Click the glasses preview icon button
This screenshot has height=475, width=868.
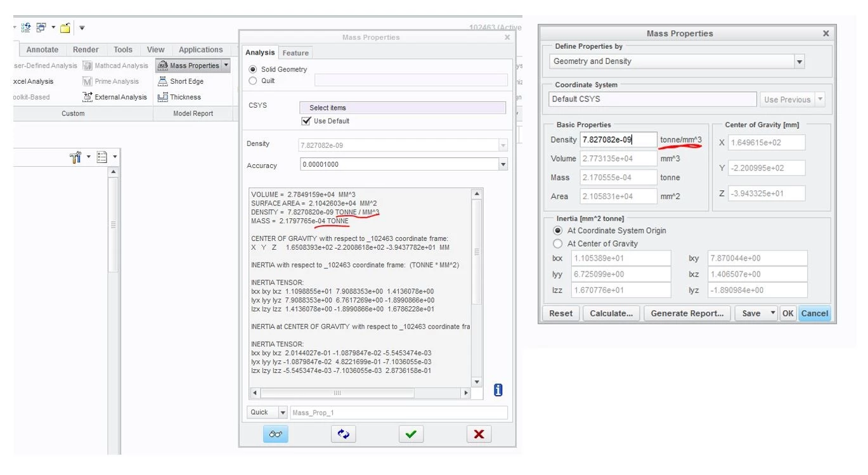(276, 434)
